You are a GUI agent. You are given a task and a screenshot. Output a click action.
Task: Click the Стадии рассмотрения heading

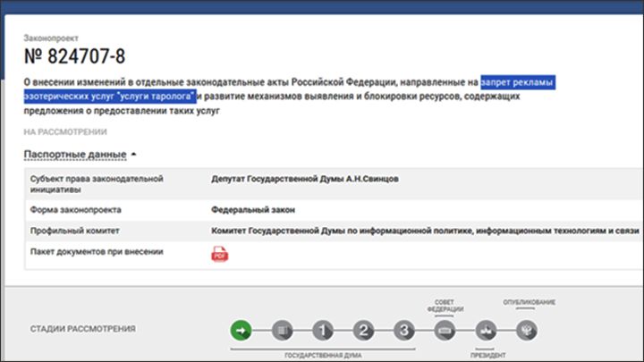tap(83, 329)
